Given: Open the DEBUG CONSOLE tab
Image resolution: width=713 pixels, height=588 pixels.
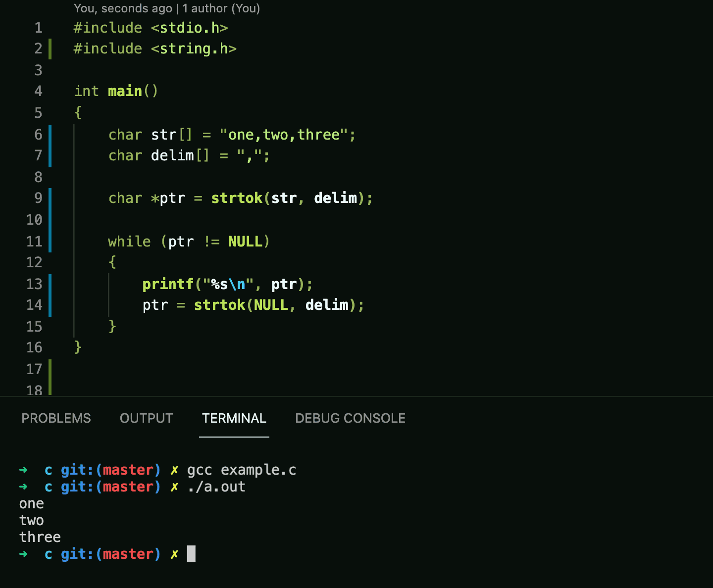Looking at the screenshot, I should pos(350,418).
